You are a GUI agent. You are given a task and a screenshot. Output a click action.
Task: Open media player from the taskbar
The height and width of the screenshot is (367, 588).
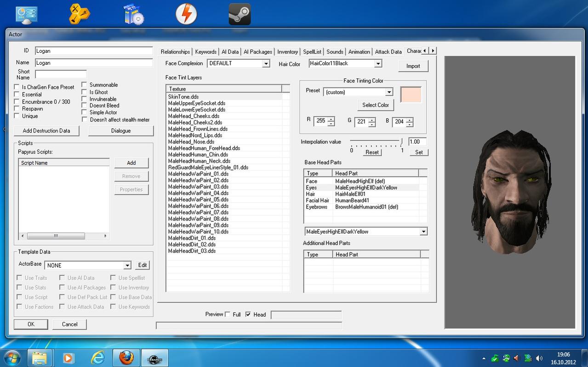[68, 357]
